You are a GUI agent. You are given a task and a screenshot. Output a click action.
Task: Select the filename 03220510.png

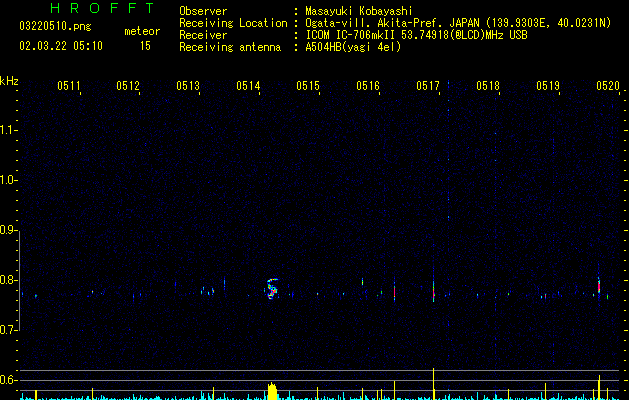point(55,26)
